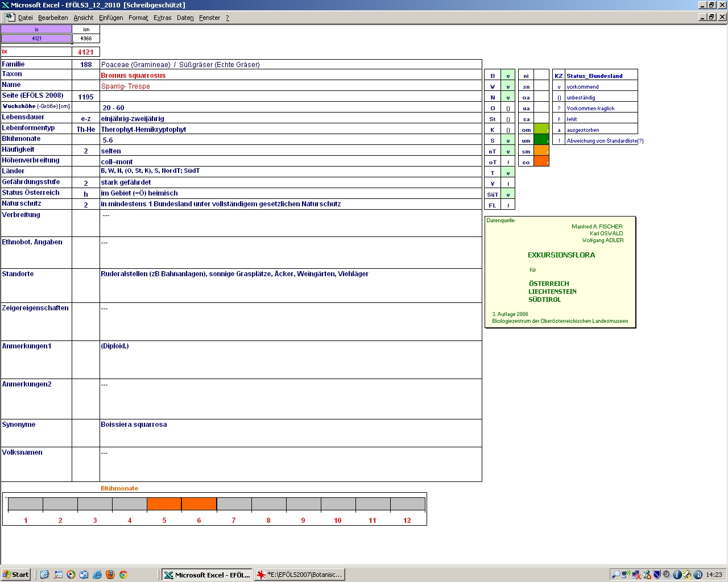Click the magnifier icon in system tray
Image resolution: width=728 pixels, height=582 pixels.
(616, 575)
